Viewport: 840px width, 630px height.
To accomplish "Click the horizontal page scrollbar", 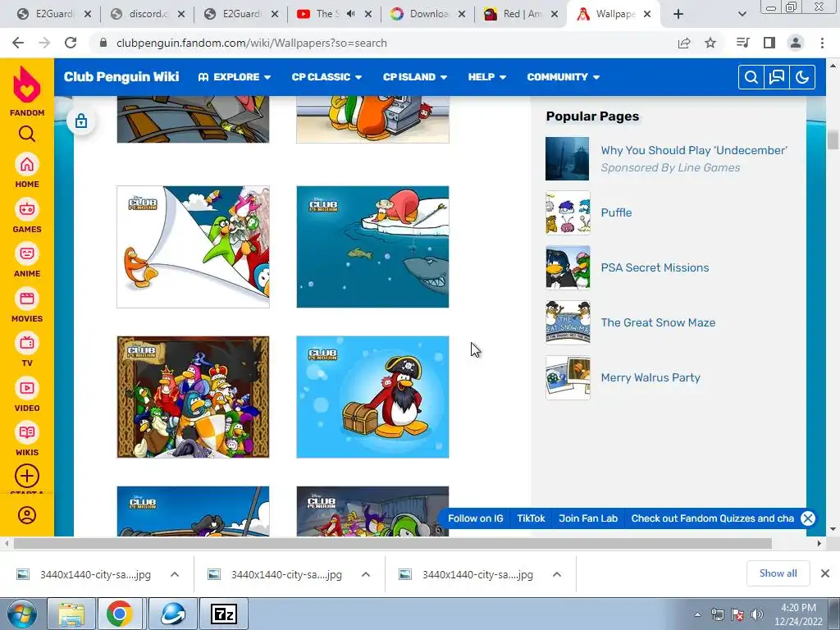I will pyautogui.click(x=393, y=544).
